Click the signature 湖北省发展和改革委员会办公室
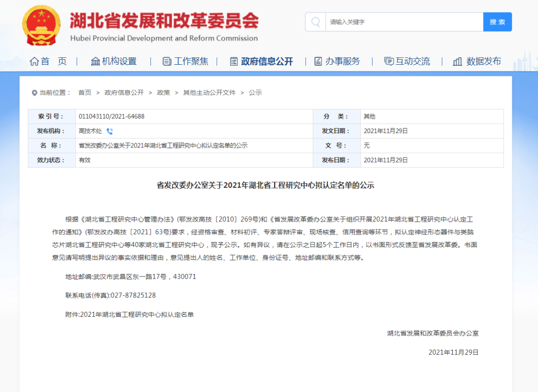The image size is (538, 392). click(x=433, y=333)
